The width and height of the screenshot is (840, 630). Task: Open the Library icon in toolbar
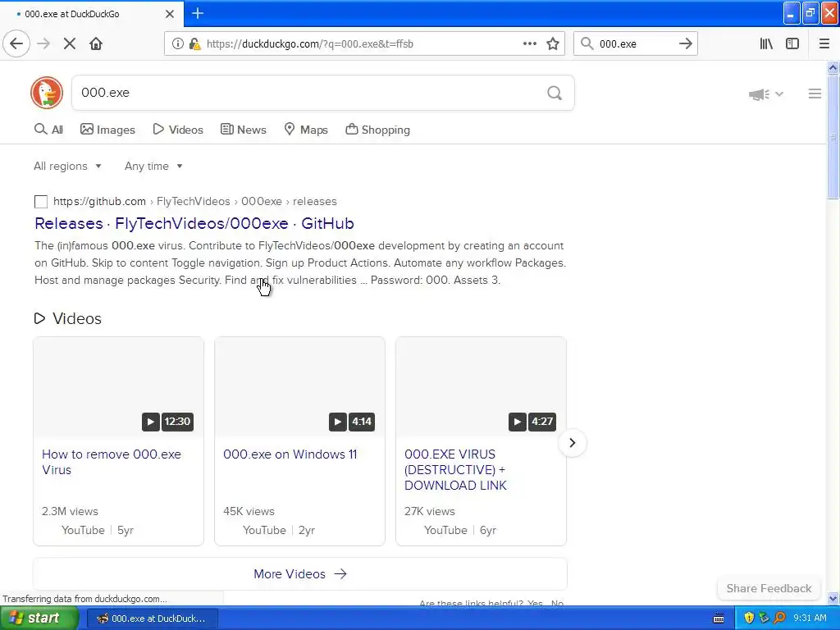click(x=766, y=44)
